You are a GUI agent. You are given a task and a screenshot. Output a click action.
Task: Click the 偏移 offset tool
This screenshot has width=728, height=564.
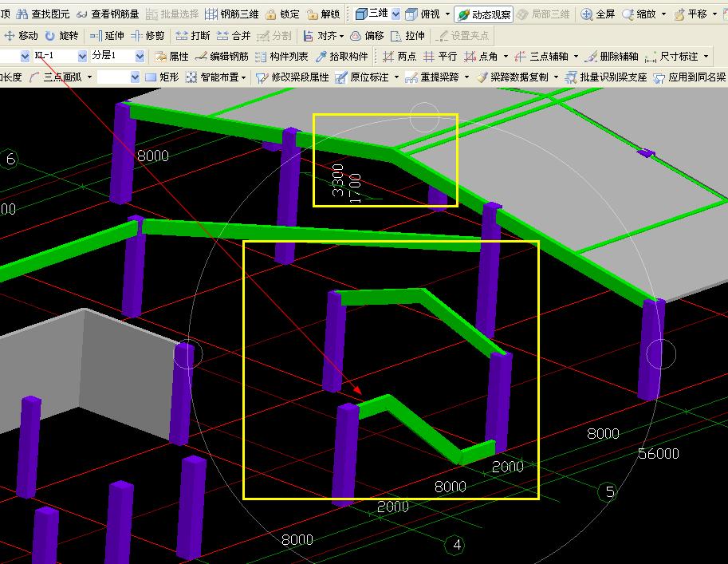[368, 36]
